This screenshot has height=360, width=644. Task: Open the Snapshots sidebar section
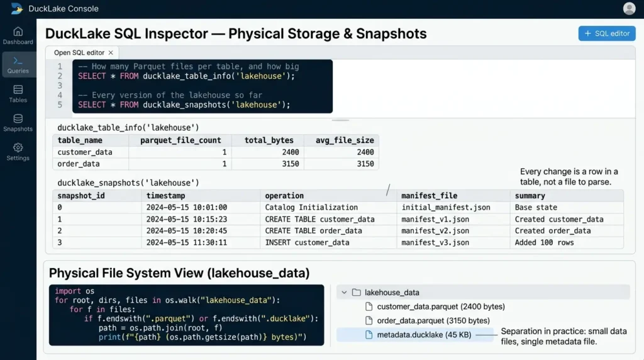point(18,123)
